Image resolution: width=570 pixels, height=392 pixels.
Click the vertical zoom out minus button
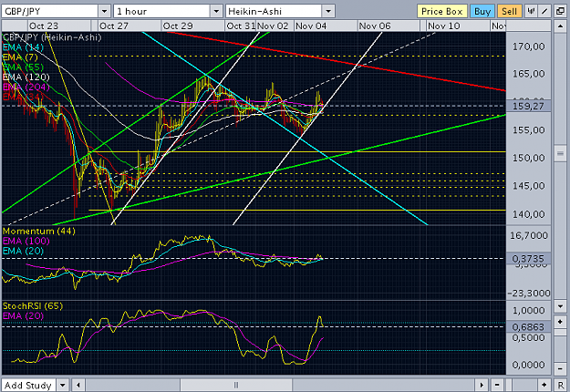click(560, 369)
